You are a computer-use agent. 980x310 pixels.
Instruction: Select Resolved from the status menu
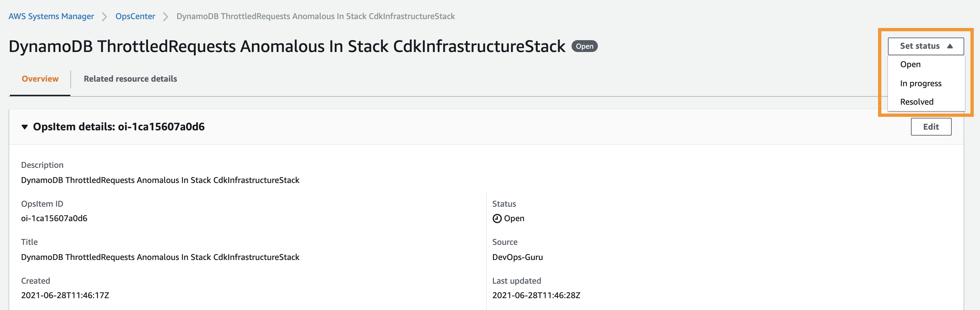click(x=917, y=102)
